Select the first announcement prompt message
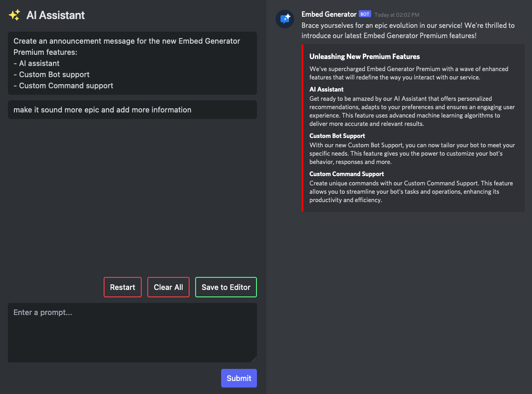 coord(132,63)
